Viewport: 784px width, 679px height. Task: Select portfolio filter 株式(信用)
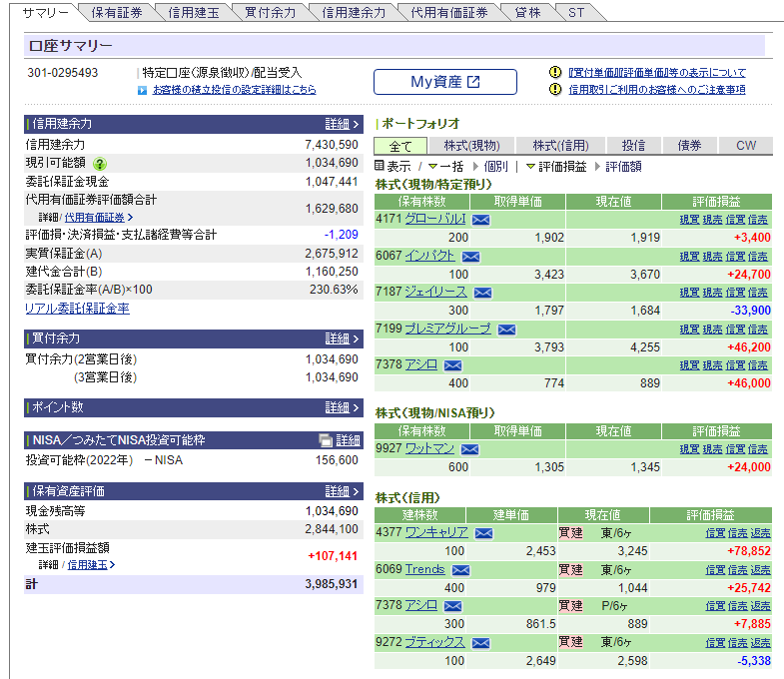coord(561,146)
